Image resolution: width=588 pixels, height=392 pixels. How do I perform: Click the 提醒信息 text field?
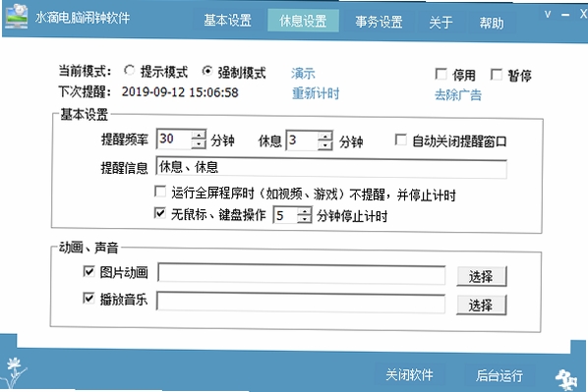pyautogui.click(x=331, y=168)
